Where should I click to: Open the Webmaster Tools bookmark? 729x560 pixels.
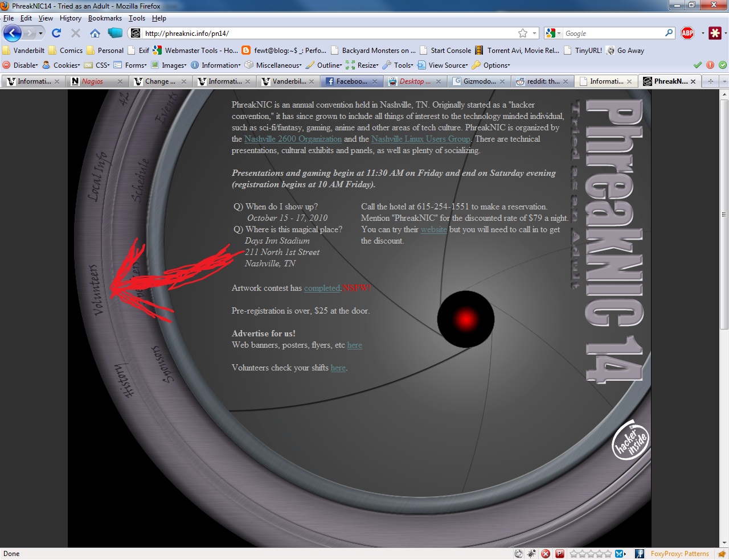[x=196, y=50]
